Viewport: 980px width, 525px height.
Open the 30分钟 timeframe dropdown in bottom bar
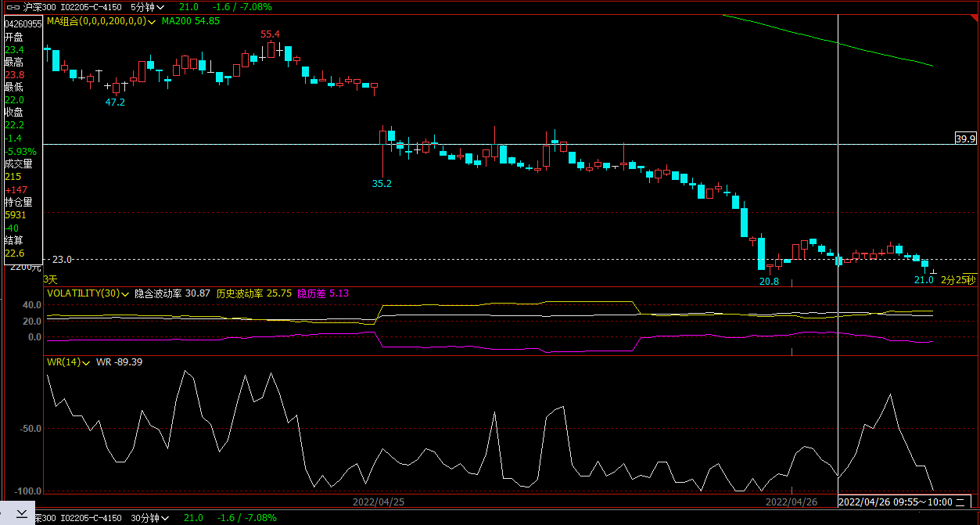pyautogui.click(x=148, y=518)
